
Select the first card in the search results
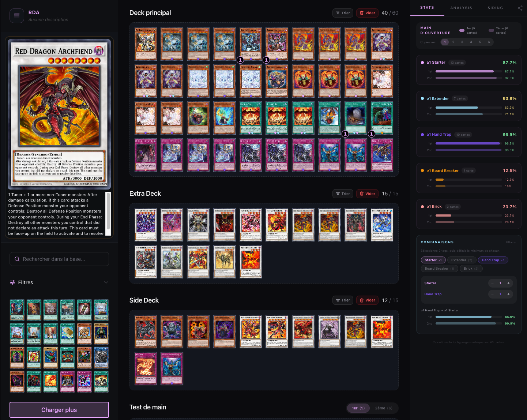[x=17, y=310]
